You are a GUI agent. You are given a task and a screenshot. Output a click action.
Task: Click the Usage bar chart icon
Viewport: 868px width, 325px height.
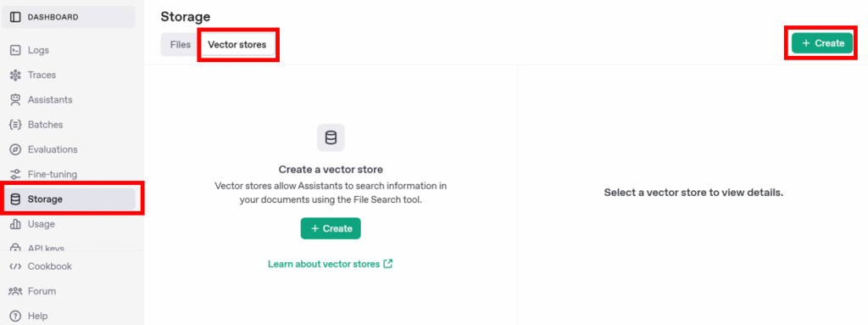coord(15,224)
